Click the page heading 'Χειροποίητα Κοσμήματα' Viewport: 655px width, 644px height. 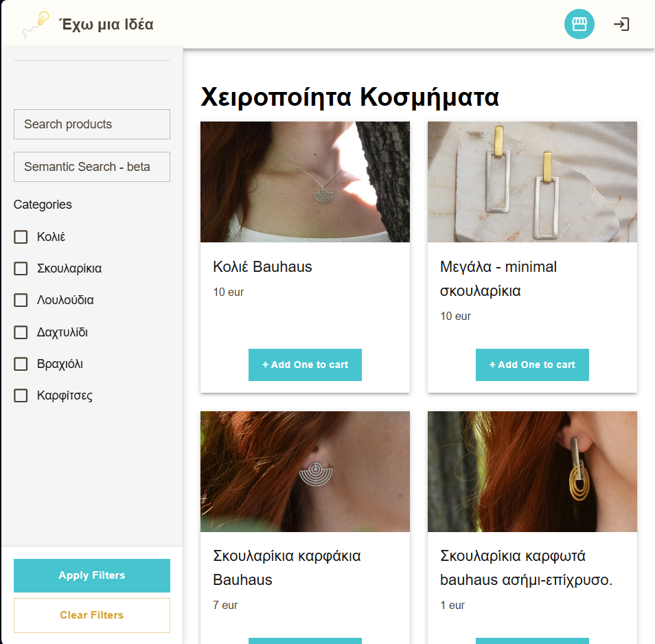point(349,97)
